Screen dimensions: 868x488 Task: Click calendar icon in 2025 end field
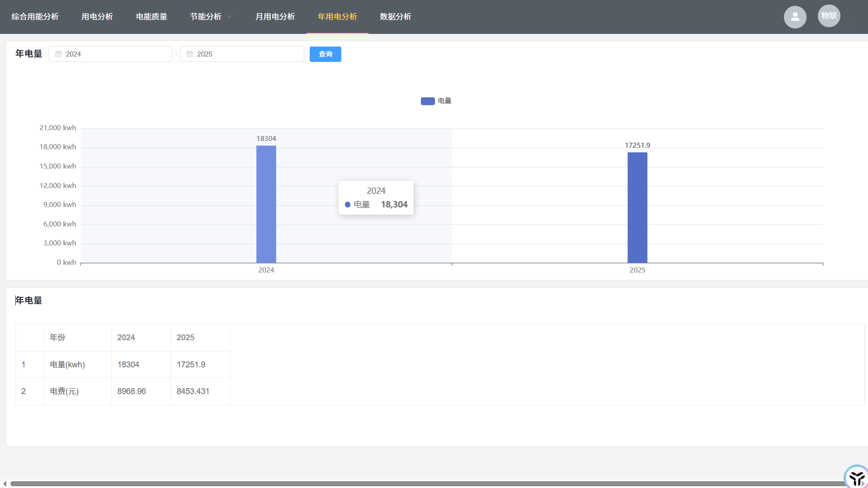[x=190, y=54]
